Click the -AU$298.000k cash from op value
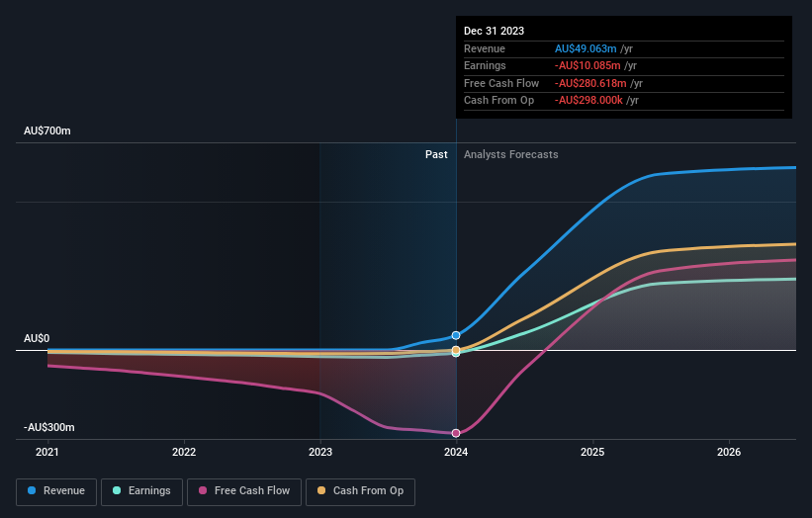812x518 pixels. click(588, 101)
